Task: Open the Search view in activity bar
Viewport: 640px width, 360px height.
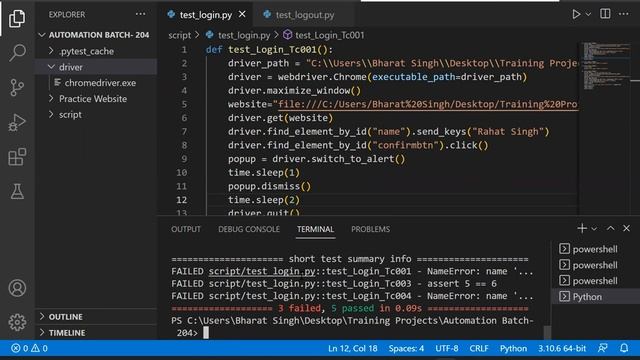Action: [17, 53]
